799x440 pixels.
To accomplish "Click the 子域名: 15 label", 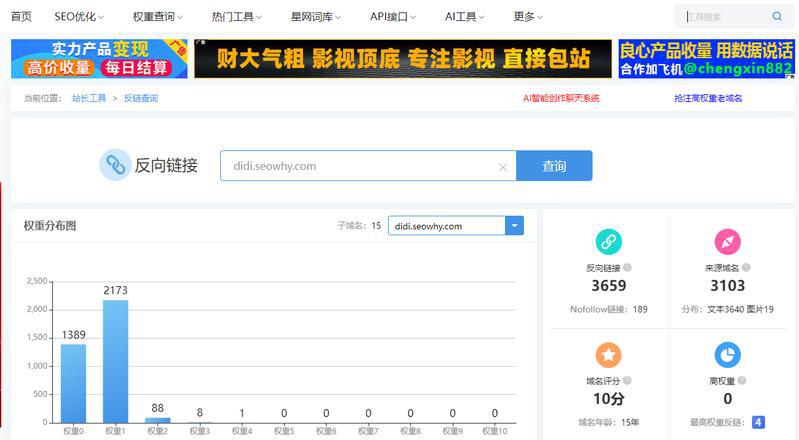I will (x=359, y=225).
